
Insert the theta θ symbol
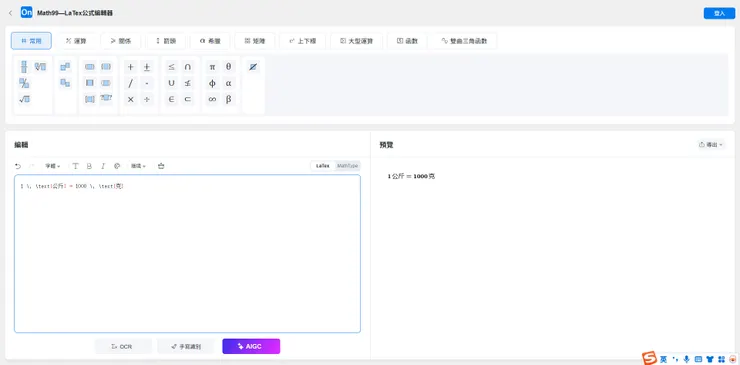228,67
